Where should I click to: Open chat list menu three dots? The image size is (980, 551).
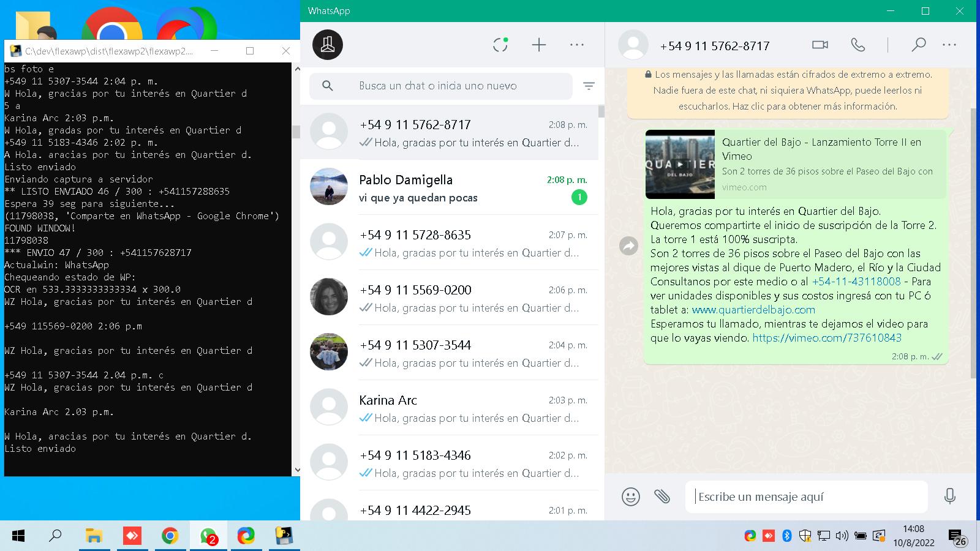[x=577, y=45]
